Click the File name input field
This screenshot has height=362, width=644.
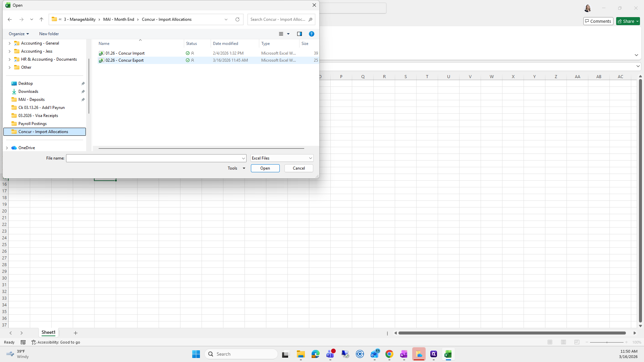coord(154,158)
